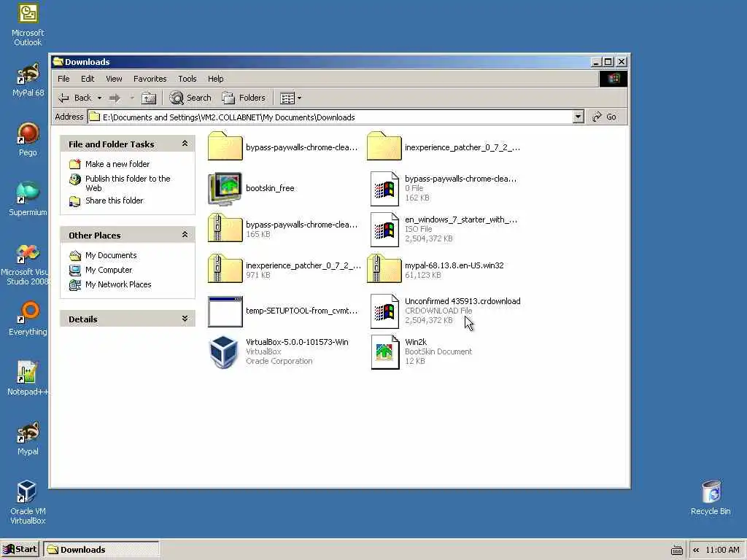Launch MyPal 68 desktop shortcut
Screen dimensions: 747x560
[x=28, y=80]
